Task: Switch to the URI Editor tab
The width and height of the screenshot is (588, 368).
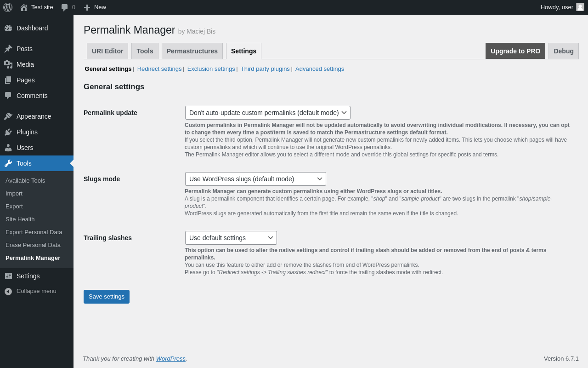Action: [x=107, y=51]
